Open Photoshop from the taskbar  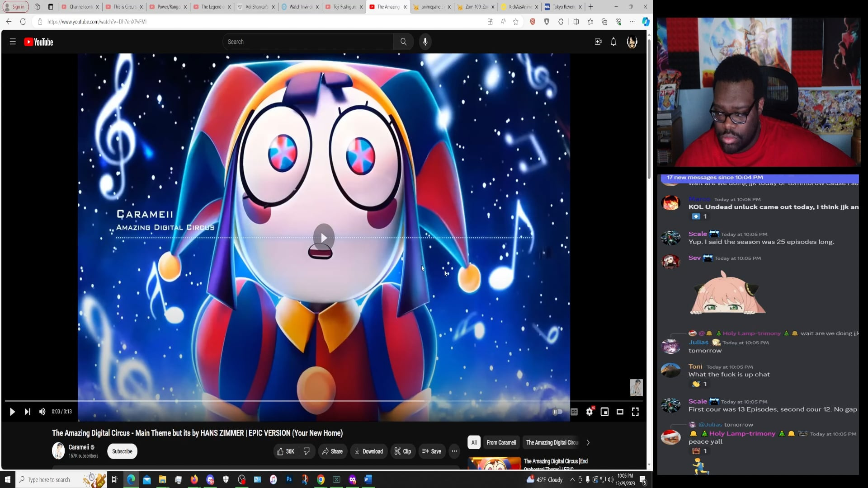tap(289, 479)
